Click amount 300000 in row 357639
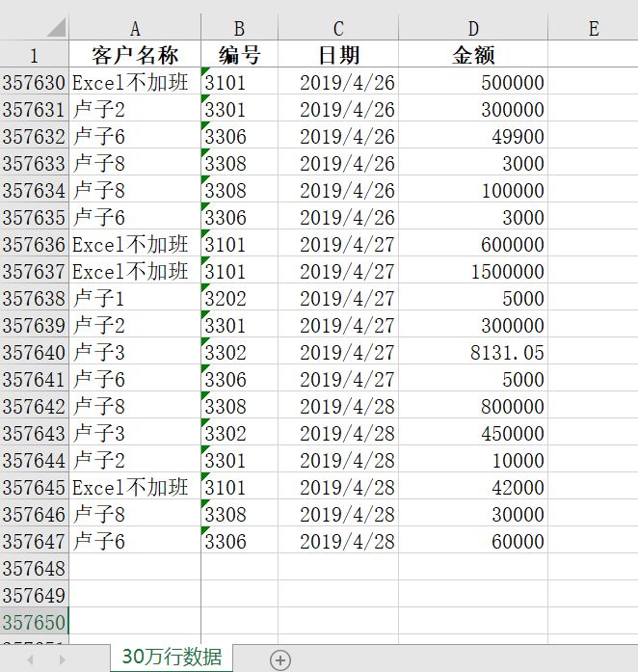Image resolution: width=638 pixels, height=672 pixels. [x=473, y=324]
